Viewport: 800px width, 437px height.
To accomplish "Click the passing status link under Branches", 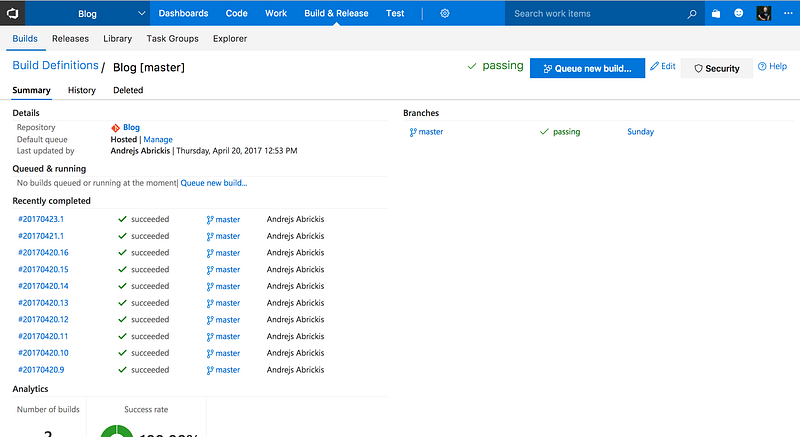I will pyautogui.click(x=566, y=132).
